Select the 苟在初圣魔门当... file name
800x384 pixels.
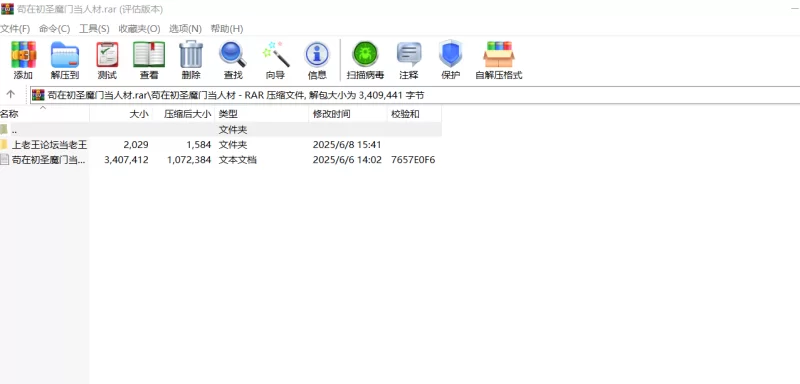tap(48, 160)
